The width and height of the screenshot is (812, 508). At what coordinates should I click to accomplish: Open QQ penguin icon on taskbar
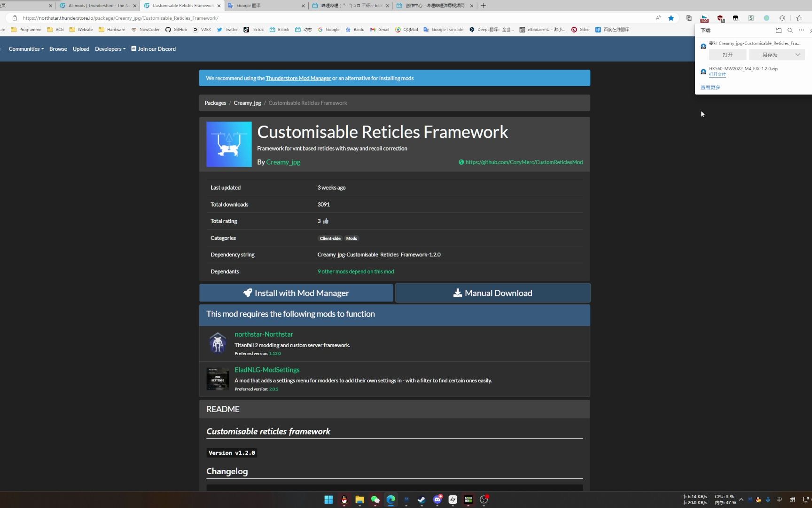344,500
